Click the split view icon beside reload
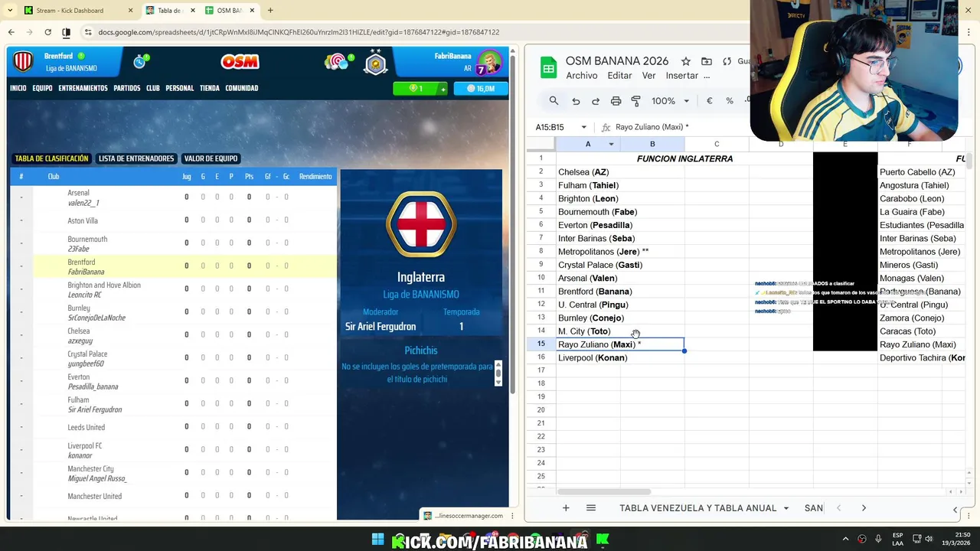The image size is (980, 551). click(67, 32)
